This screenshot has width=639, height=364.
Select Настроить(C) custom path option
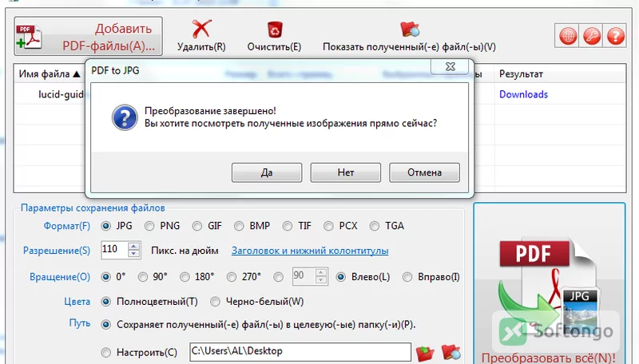(106, 352)
